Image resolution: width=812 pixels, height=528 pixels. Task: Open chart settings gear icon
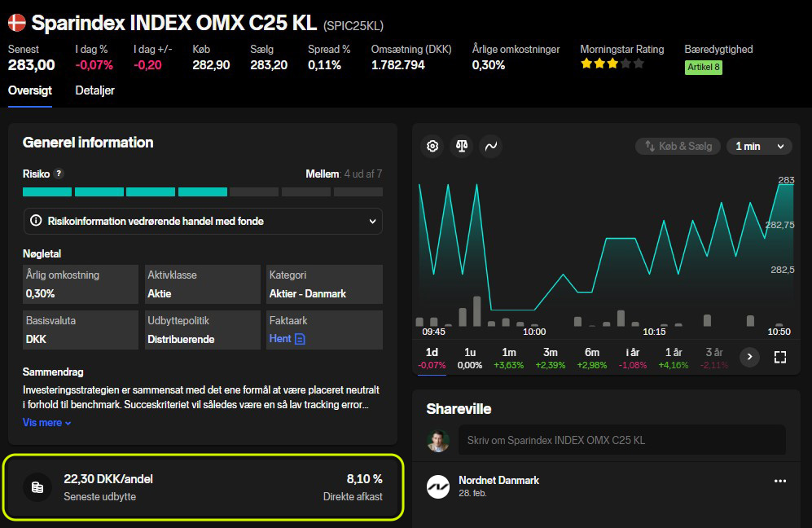click(x=432, y=146)
